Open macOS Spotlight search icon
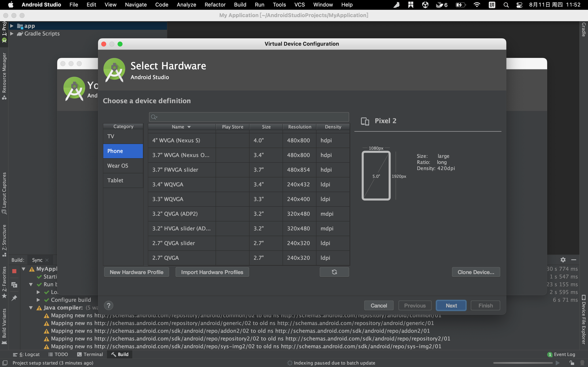The image size is (588, 367). click(x=506, y=5)
